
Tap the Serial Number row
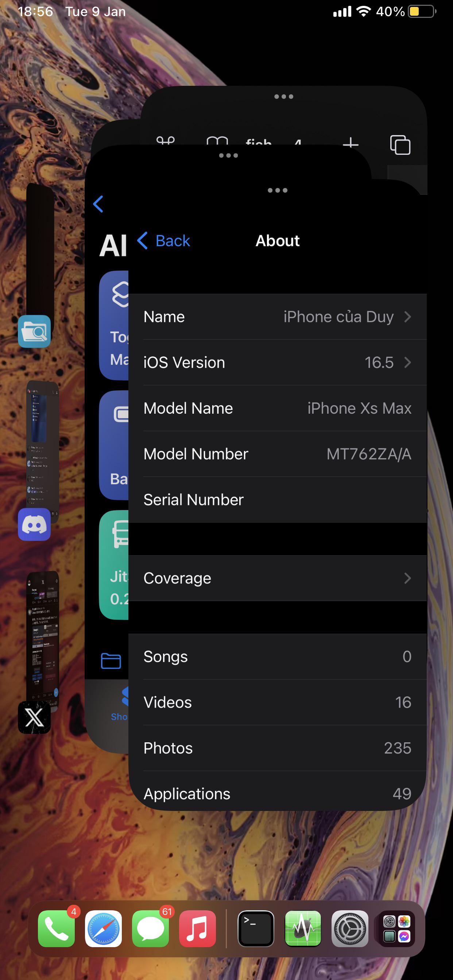(x=278, y=499)
